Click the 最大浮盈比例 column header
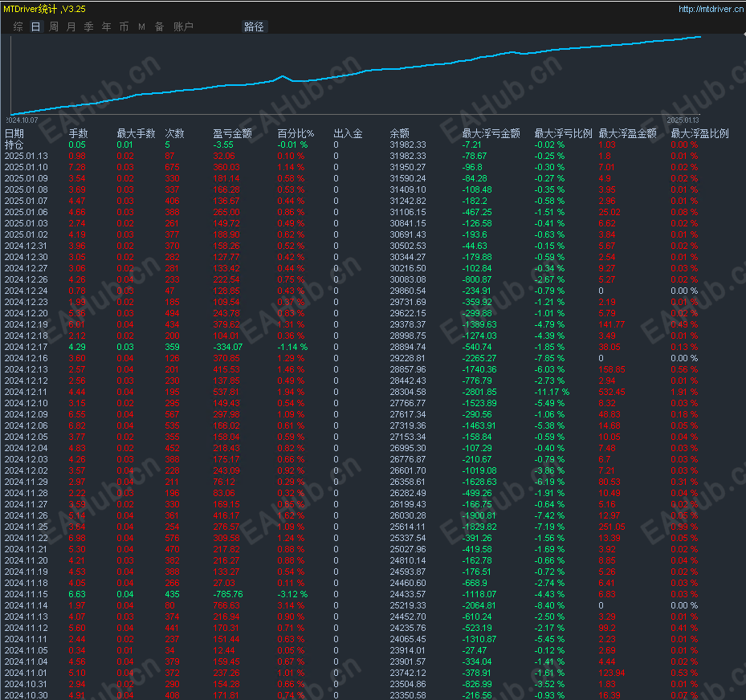This screenshot has width=746, height=700. tap(700, 133)
